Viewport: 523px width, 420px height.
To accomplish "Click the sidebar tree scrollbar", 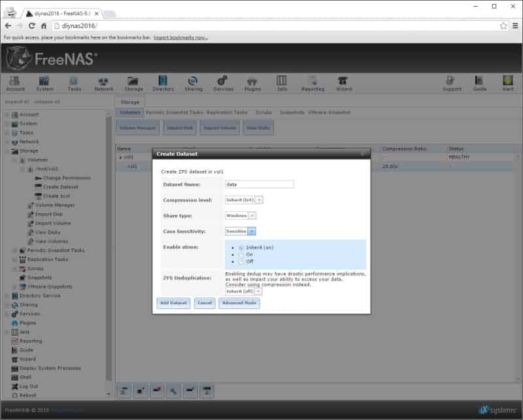I will point(109,247).
